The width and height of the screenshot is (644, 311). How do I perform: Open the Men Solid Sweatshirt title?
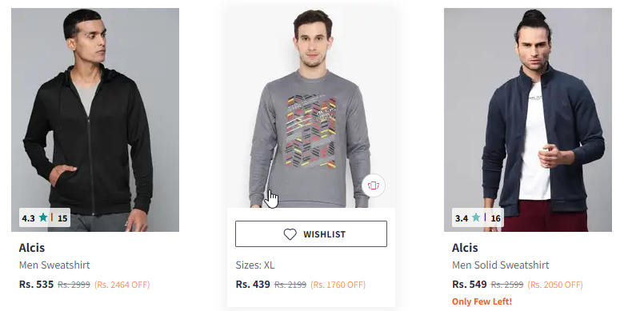500,265
